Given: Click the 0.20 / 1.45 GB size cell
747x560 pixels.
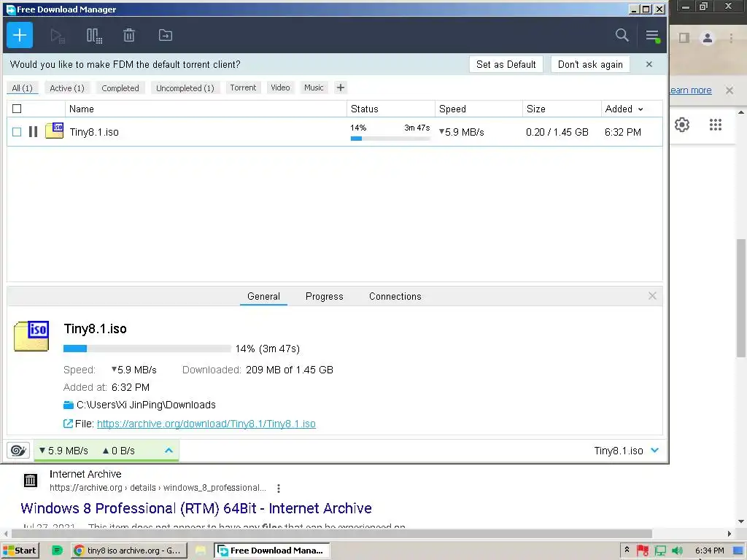Looking at the screenshot, I should [557, 133].
